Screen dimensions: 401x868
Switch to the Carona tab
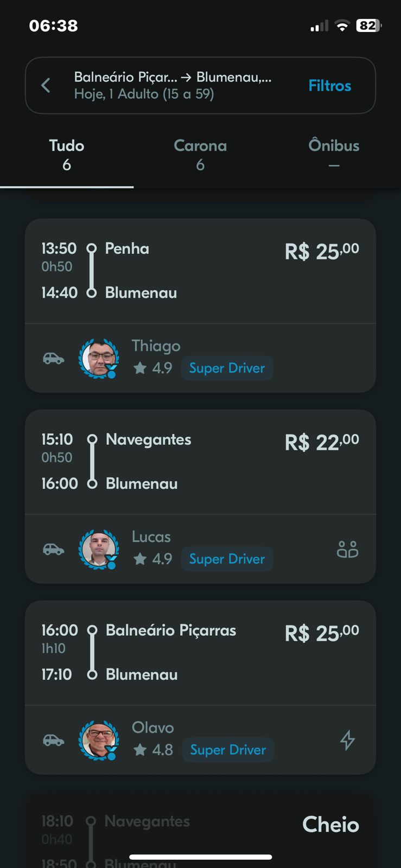(x=200, y=155)
